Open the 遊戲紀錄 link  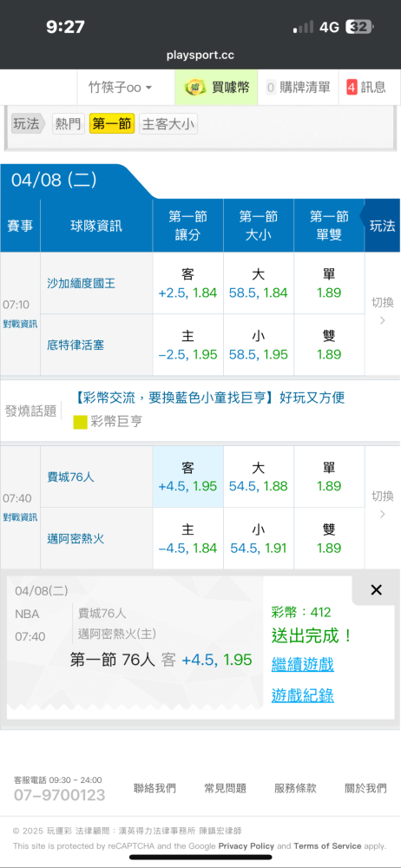click(x=302, y=695)
